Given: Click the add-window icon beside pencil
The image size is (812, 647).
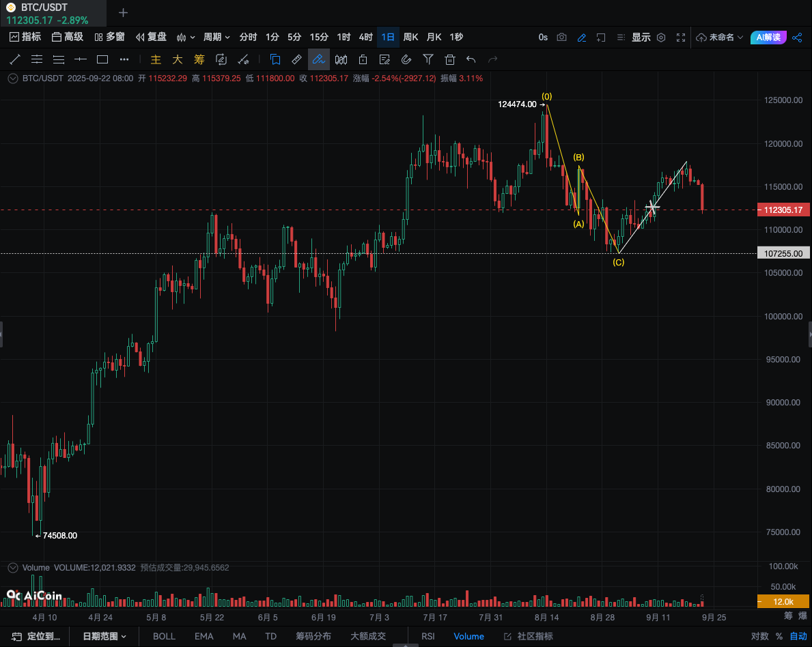Looking at the screenshot, I should coord(601,38).
